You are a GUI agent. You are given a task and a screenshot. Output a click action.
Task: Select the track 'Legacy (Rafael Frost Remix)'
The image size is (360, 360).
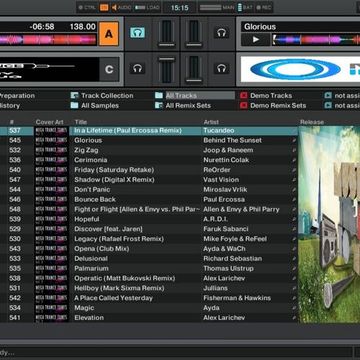pyautogui.click(x=119, y=239)
